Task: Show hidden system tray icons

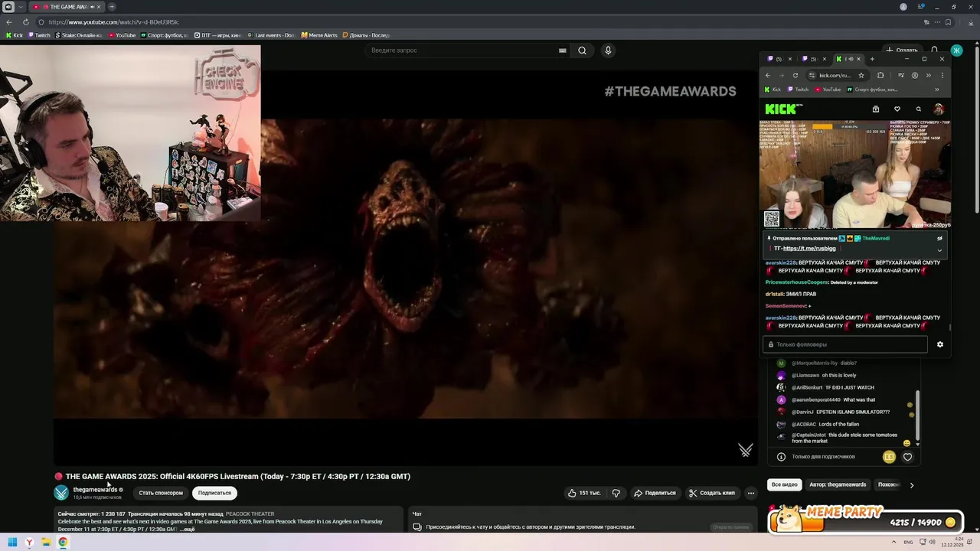Action: [894, 543]
